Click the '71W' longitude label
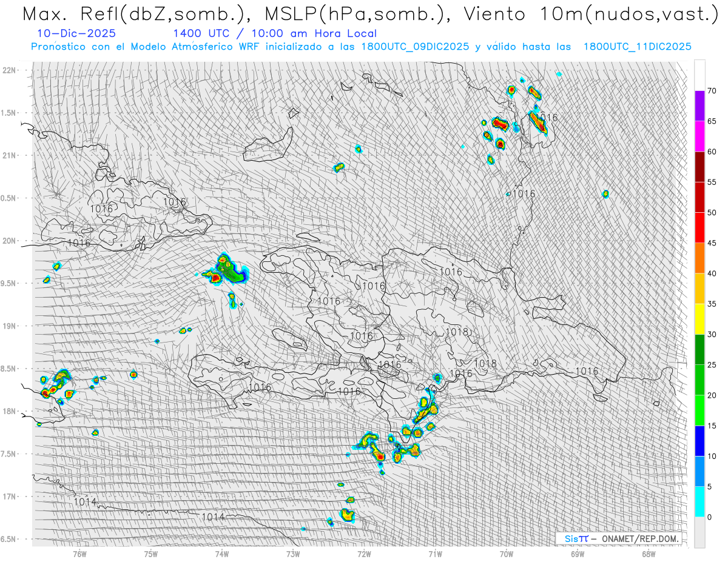The height and width of the screenshot is (562, 728). [435, 554]
